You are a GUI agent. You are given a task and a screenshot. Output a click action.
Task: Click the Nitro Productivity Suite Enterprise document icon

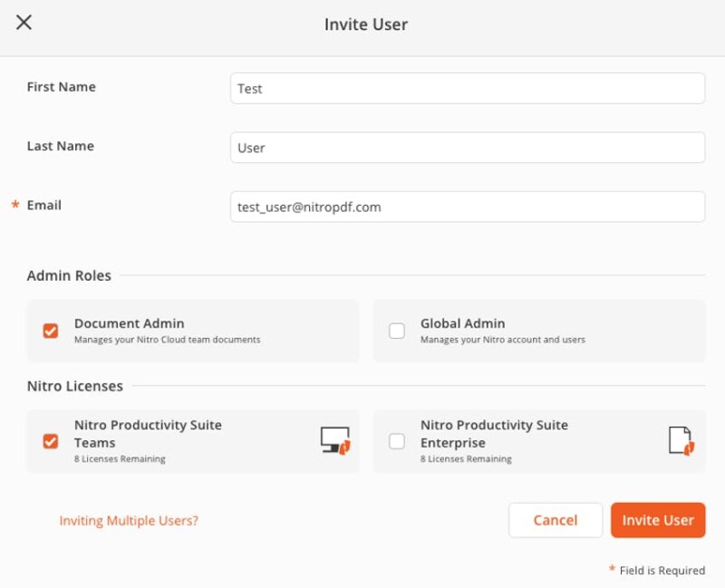pos(681,441)
